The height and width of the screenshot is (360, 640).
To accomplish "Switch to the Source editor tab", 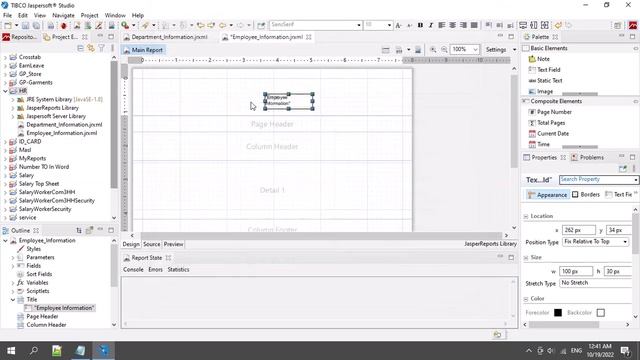I will [151, 244].
